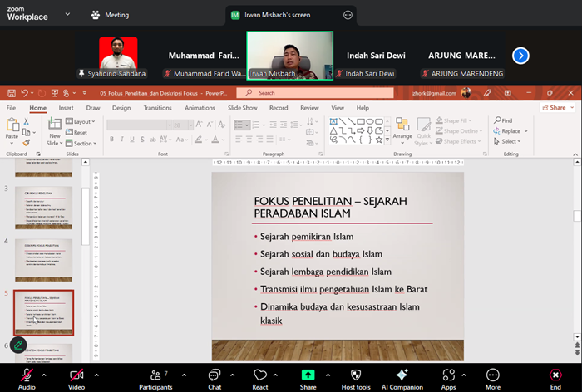This screenshot has width=582, height=392.
Task: Click the Replace button
Action: pyautogui.click(x=510, y=131)
